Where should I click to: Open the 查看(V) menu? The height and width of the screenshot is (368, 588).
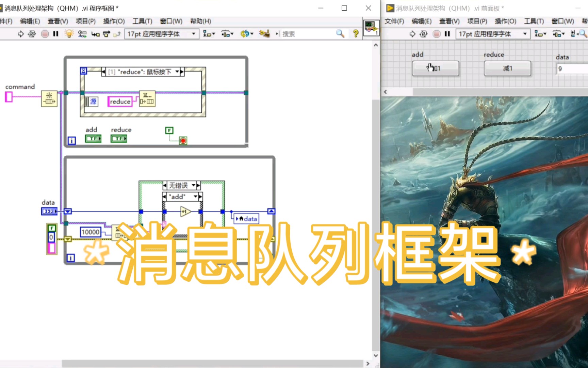pyautogui.click(x=57, y=21)
